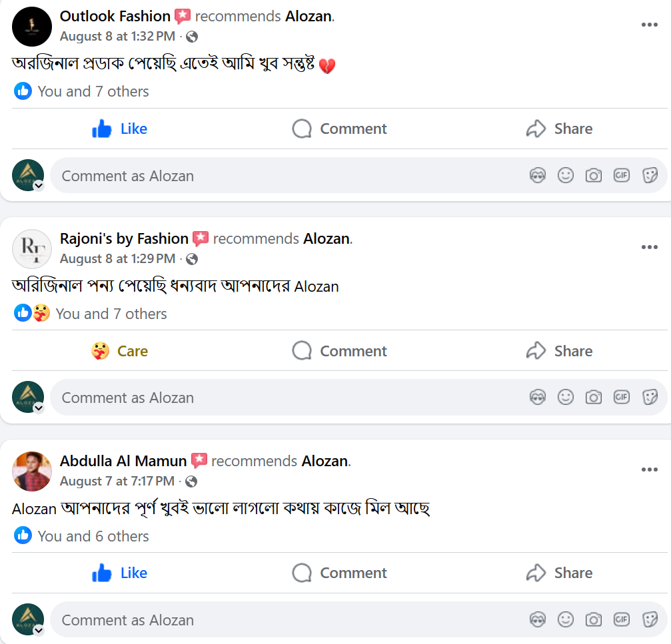The image size is (671, 644).
Task: Open the options menu on Abdulla Al Mamun's post
Action: click(649, 469)
